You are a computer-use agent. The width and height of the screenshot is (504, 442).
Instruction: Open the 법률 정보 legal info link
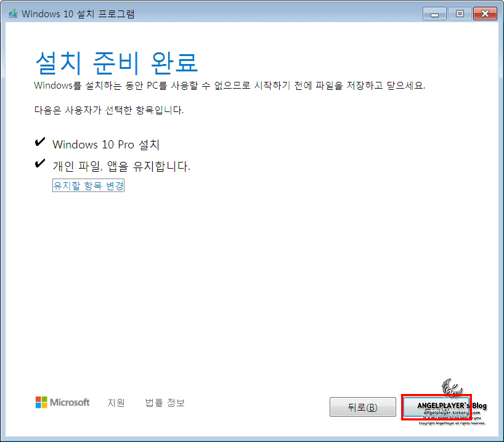tap(165, 403)
